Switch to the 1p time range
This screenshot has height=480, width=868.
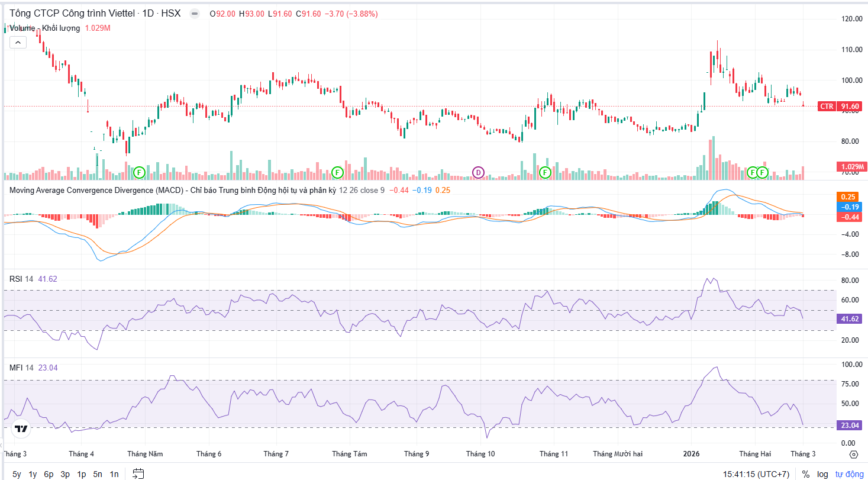(81, 474)
